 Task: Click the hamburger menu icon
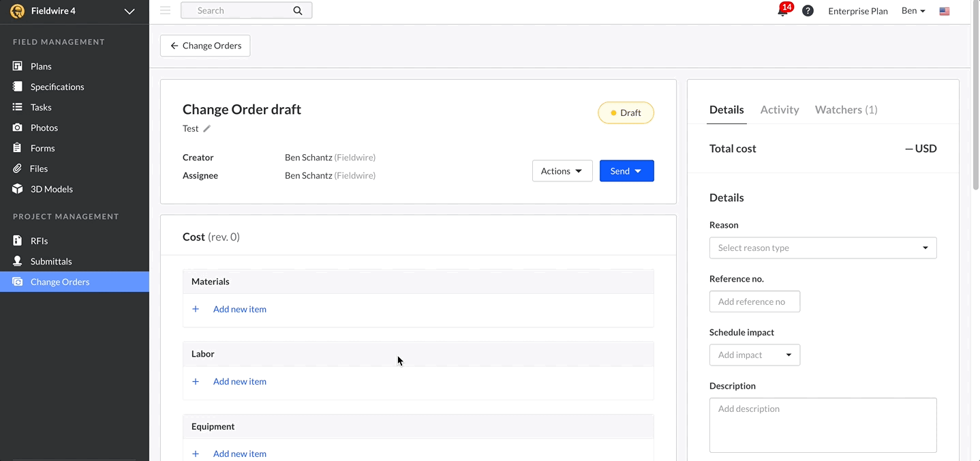[x=165, y=10]
